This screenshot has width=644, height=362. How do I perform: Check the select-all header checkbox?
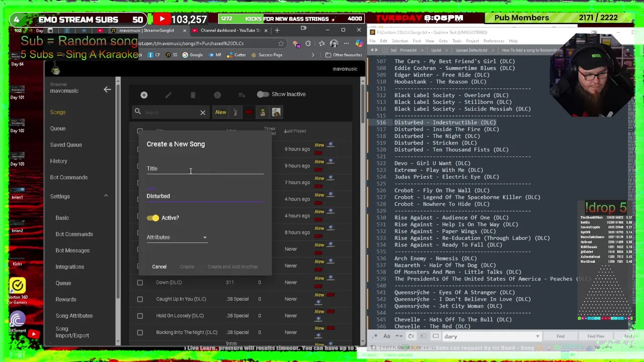pyautogui.click(x=140, y=131)
